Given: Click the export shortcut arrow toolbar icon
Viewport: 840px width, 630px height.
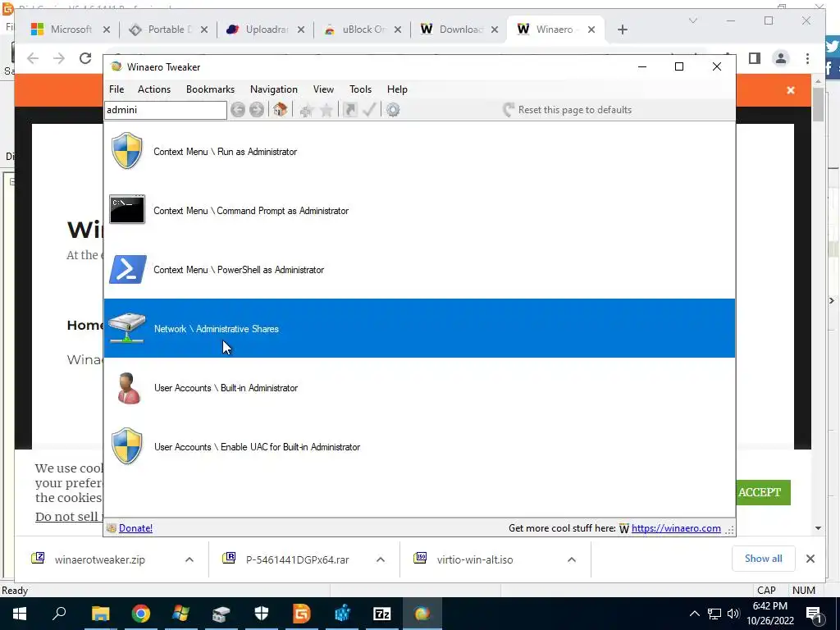Looking at the screenshot, I should [x=349, y=110].
